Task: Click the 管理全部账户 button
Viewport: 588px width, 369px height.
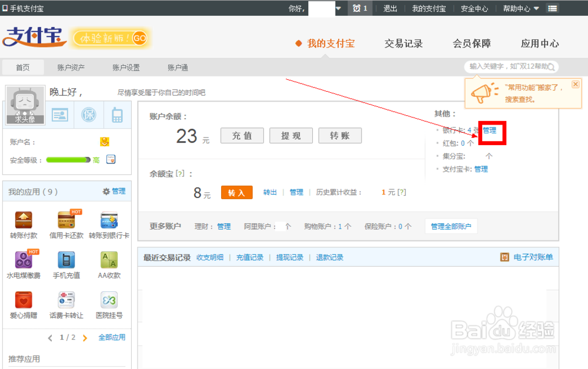Action: click(x=451, y=226)
